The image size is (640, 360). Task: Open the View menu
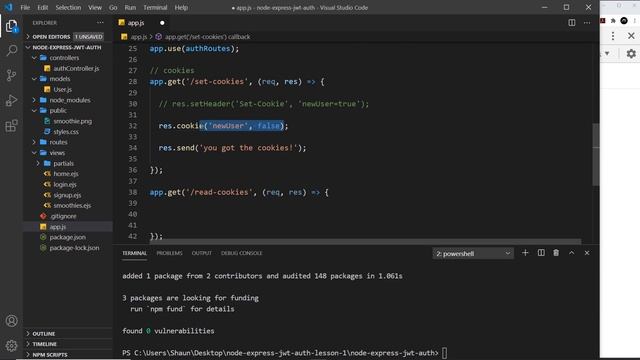(x=95, y=7)
